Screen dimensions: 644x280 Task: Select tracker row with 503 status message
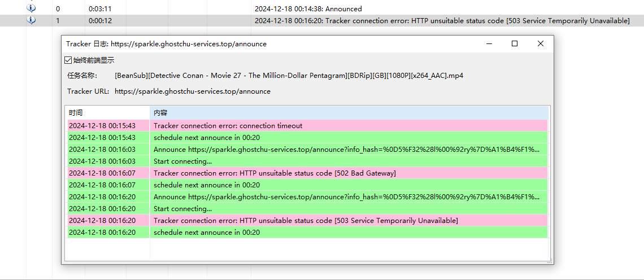coord(442,21)
